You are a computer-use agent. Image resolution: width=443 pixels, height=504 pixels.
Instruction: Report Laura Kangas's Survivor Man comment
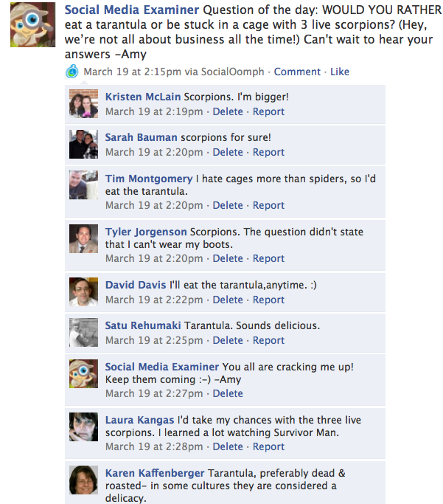(268, 446)
